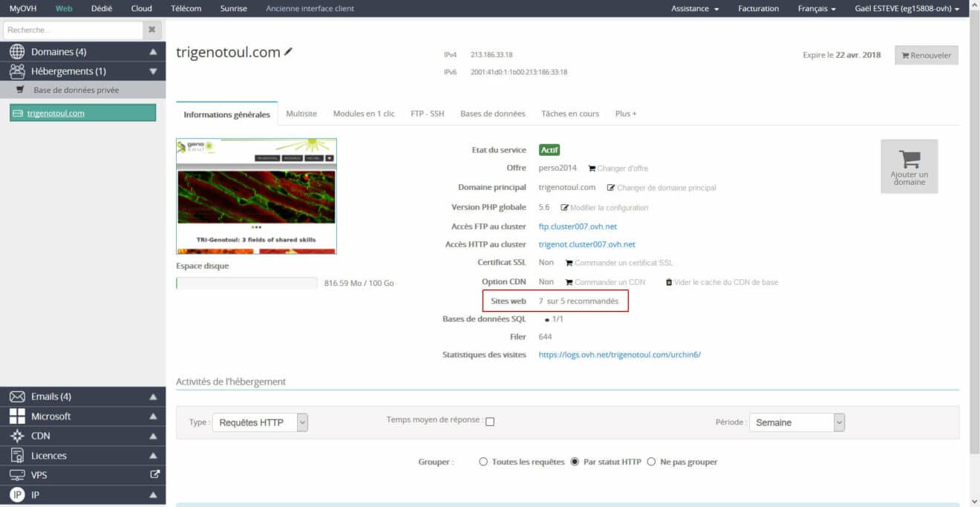Open VPS external link icon in sidebar

[154, 474]
